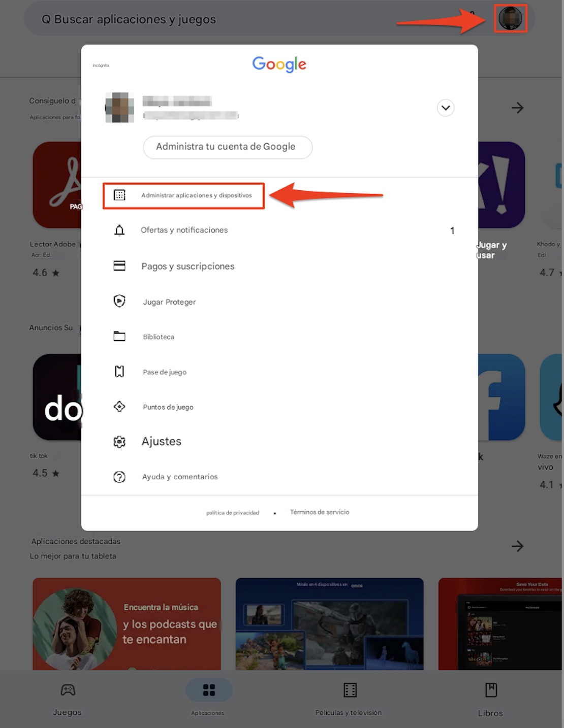Open the profile avatar in the search bar
564x728 pixels.
tap(510, 19)
